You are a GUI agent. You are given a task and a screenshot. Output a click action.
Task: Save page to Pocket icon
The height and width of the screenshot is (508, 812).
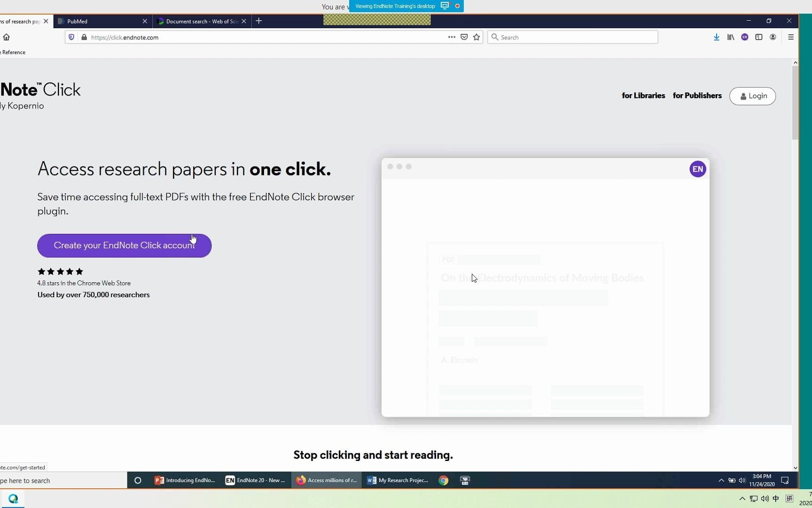tap(464, 37)
